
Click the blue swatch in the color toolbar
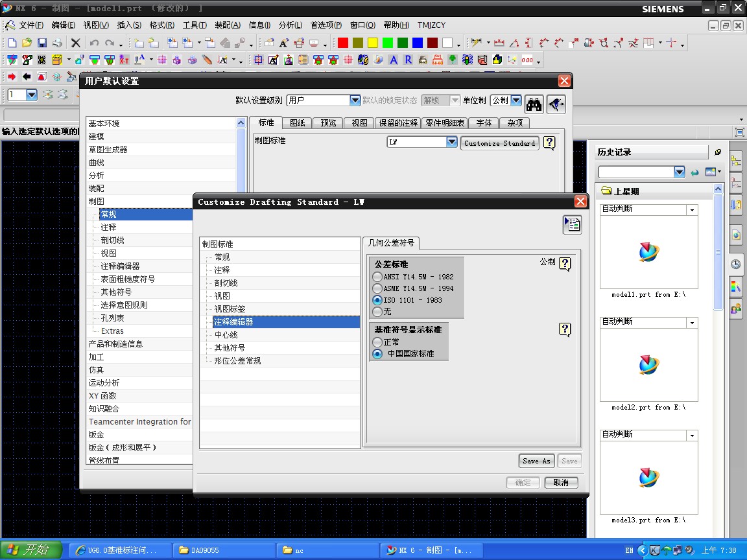[x=418, y=43]
